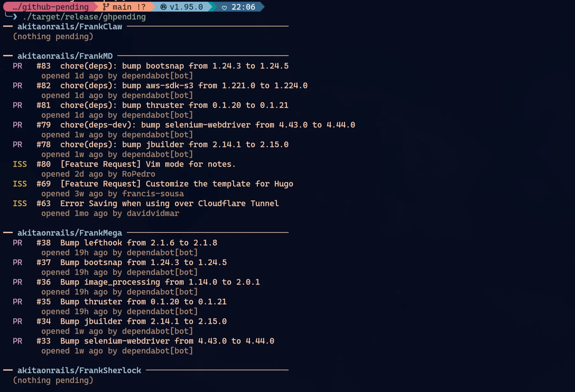The height and width of the screenshot is (392, 575).
Task: Click 'opened 3w ago by francis-sousa' line
Action: coord(113,194)
